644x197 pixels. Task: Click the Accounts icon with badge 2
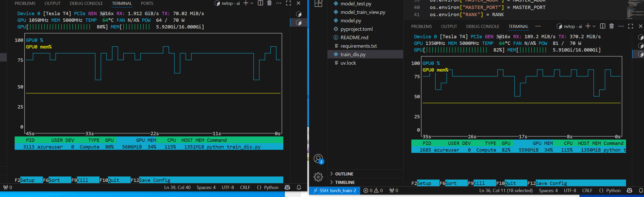(318, 159)
